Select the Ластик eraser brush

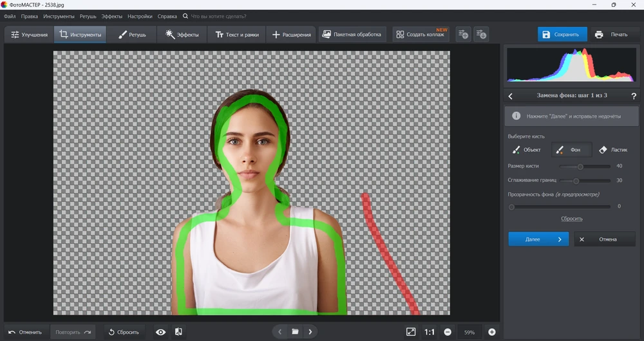(x=612, y=150)
